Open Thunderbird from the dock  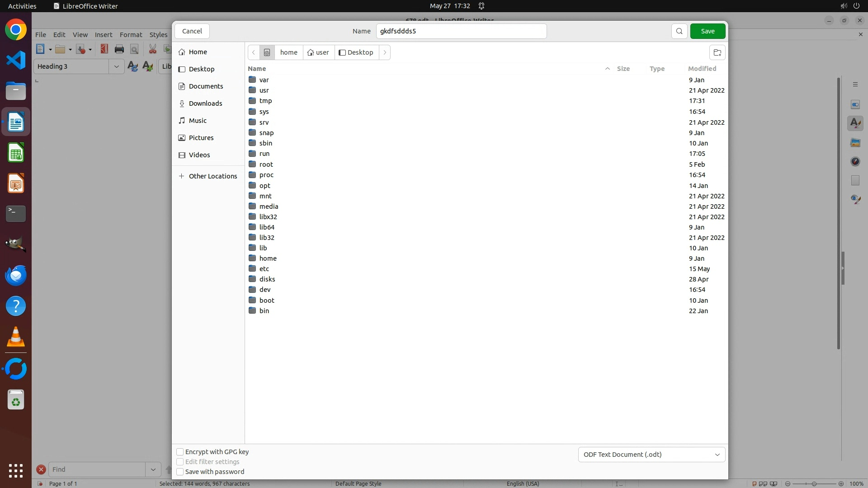pos(16,275)
